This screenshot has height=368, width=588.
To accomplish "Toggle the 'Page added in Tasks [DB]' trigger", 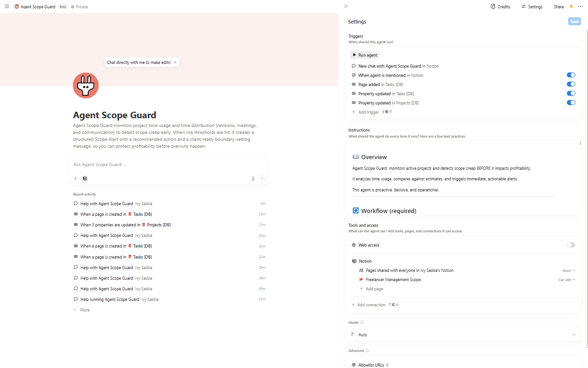I will [571, 84].
